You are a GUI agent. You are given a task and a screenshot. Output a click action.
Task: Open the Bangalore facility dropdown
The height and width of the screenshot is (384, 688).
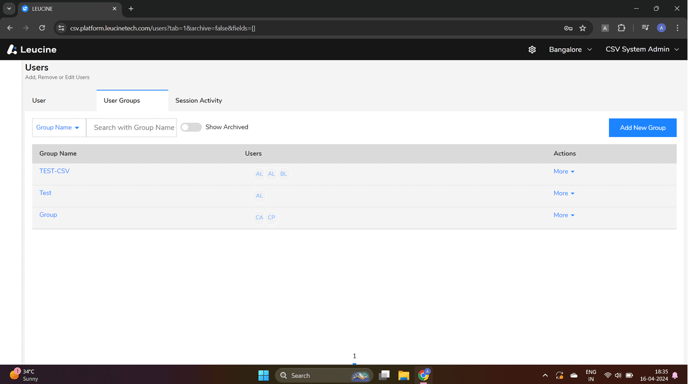[570, 50]
